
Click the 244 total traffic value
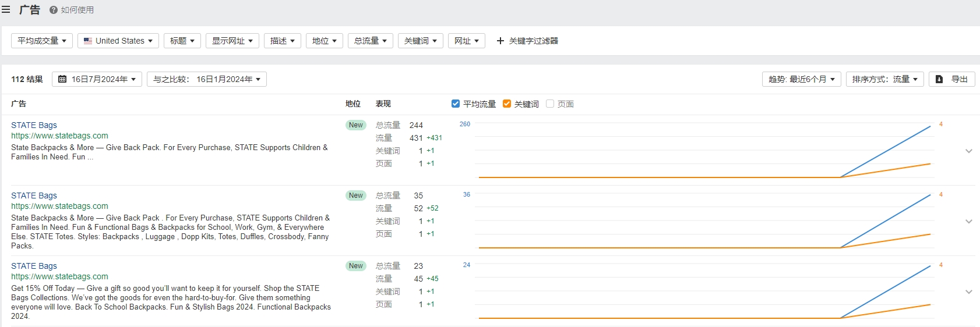pyautogui.click(x=416, y=125)
